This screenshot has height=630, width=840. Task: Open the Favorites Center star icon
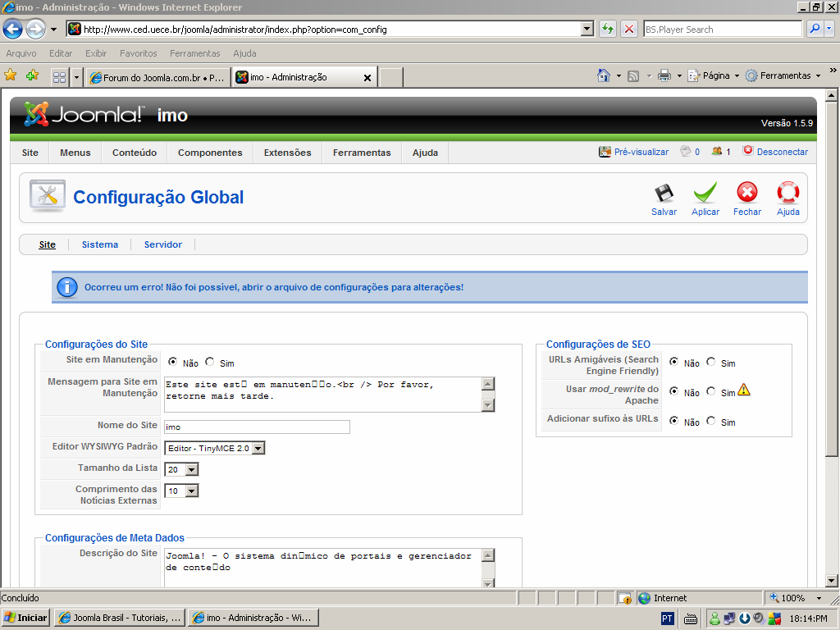(10, 75)
